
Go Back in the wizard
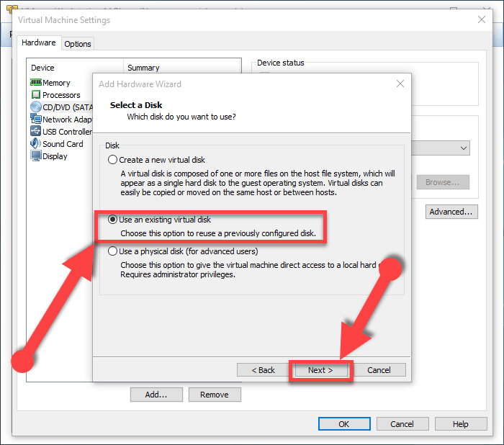[263, 370]
